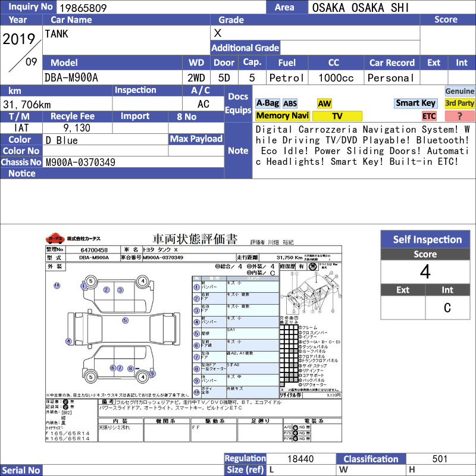The image size is (476, 476).
Task: Click the D Blue color value
Action: click(x=62, y=140)
